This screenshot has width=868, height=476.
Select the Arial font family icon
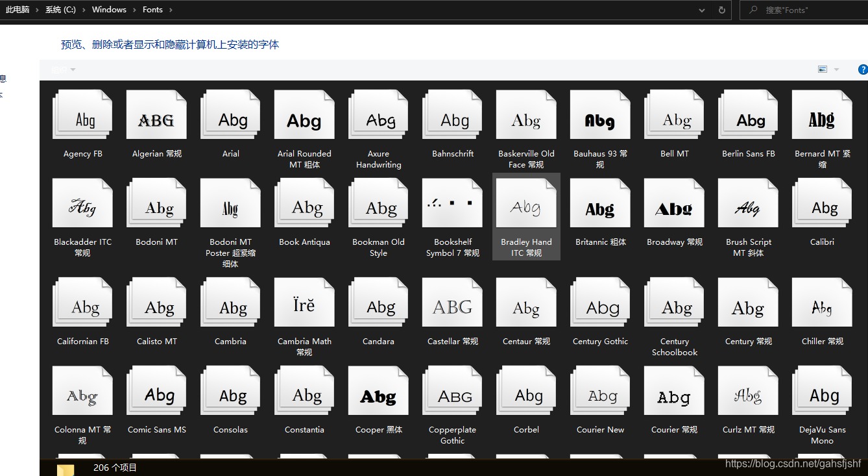point(230,115)
